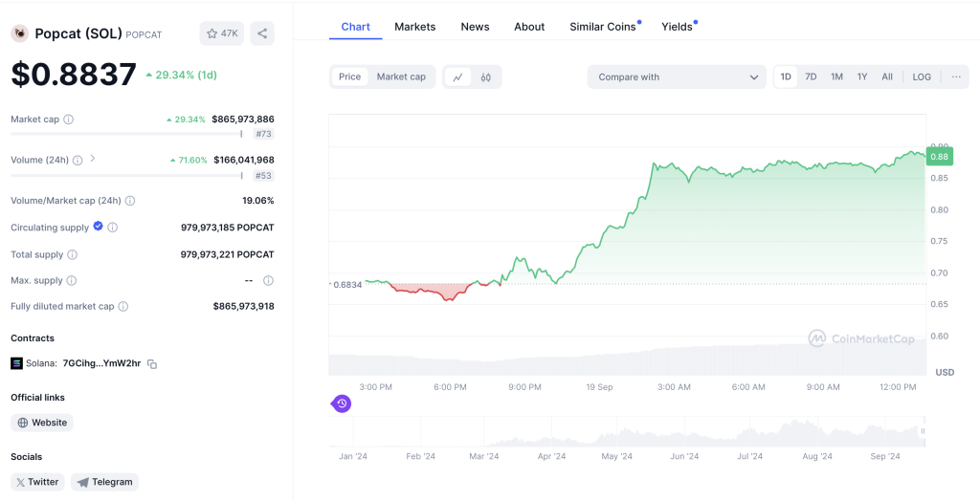This screenshot has height=501, width=980.
Task: Set chart range to 7D
Action: coord(811,76)
